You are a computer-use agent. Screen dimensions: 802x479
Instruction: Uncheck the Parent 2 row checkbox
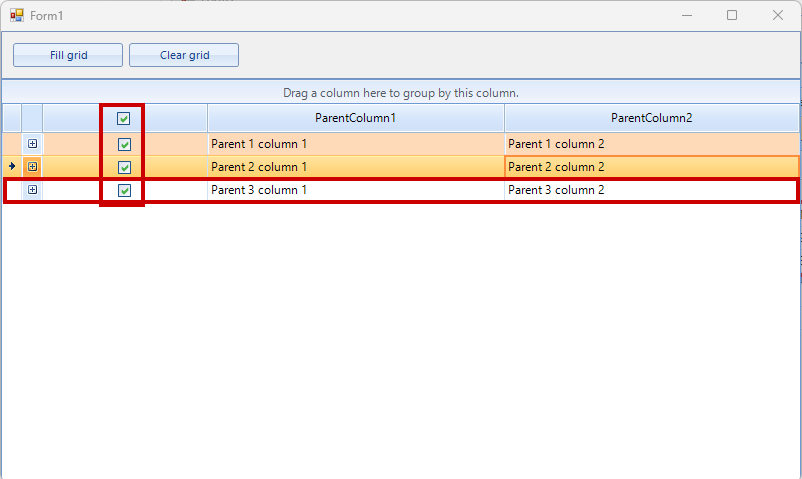[x=124, y=167]
